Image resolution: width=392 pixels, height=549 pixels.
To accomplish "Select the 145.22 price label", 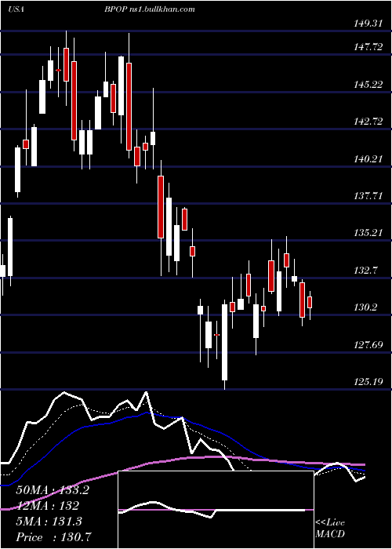I will [x=368, y=85].
